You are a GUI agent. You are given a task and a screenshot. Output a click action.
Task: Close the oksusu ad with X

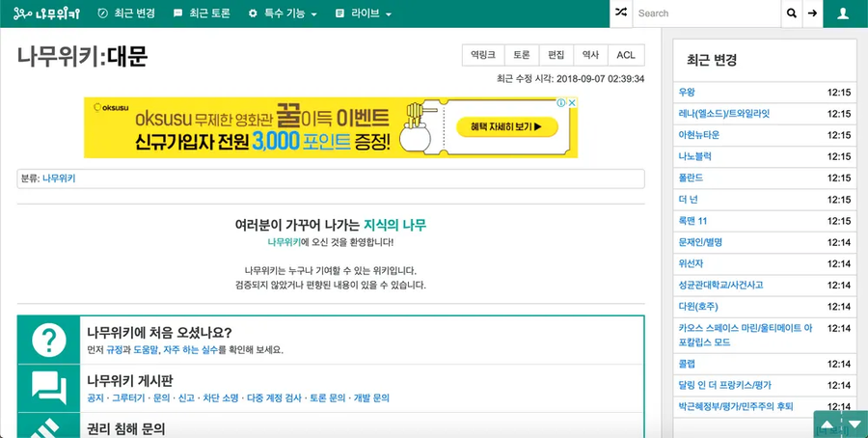point(572,103)
